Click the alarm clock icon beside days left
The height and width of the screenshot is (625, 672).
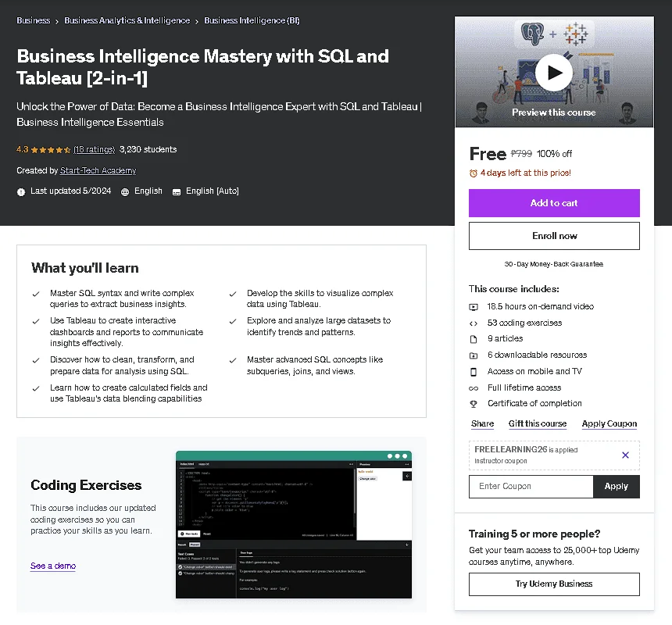click(x=474, y=173)
